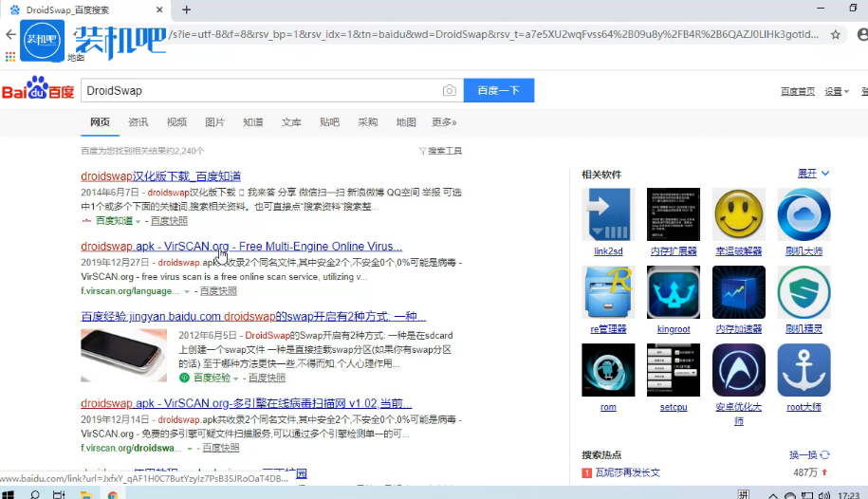Switch to the 图片 search tab
Screen dimensions: 868x499
coord(215,122)
